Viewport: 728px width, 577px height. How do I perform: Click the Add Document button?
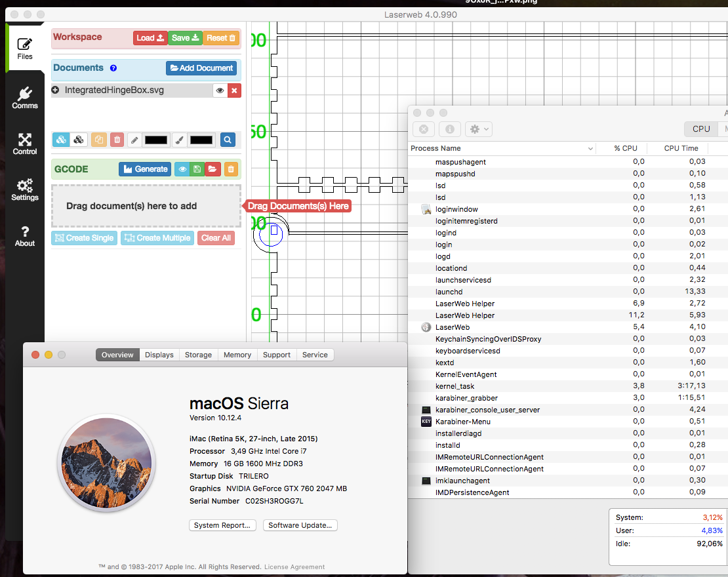tap(201, 68)
